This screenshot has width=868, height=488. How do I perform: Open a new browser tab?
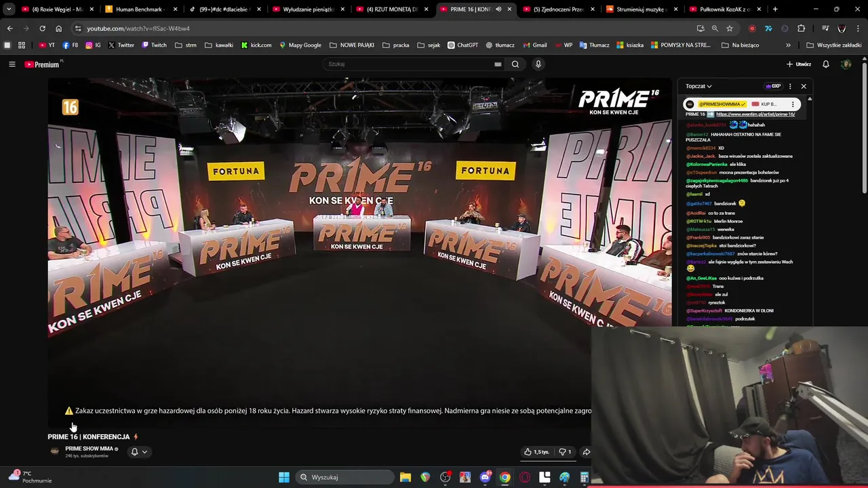click(775, 9)
